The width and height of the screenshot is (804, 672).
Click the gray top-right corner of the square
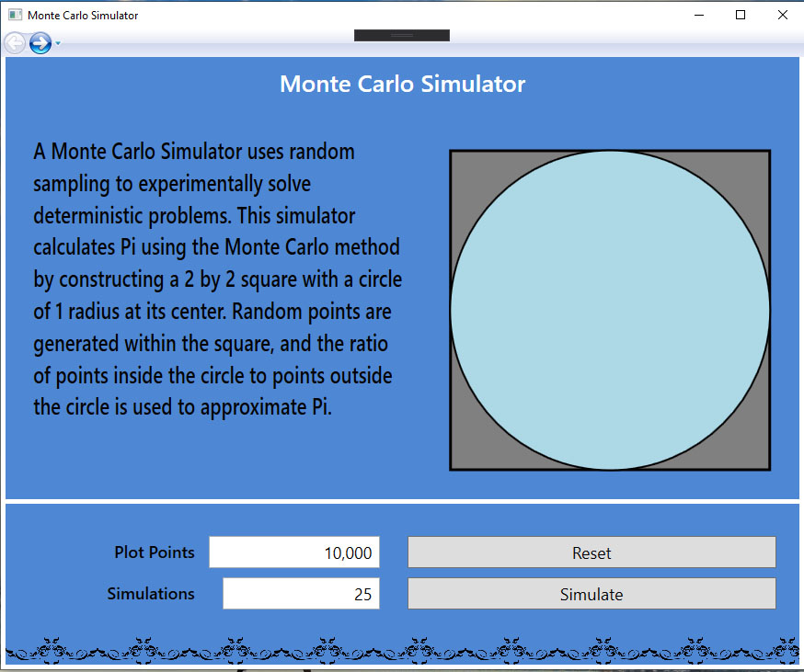coord(756,165)
